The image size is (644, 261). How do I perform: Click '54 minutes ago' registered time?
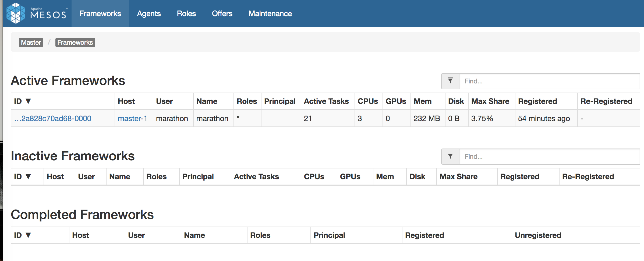[x=544, y=118]
